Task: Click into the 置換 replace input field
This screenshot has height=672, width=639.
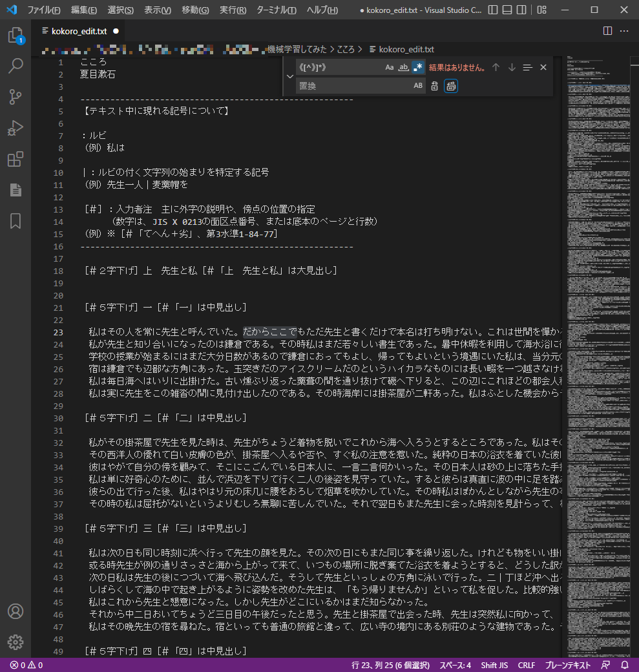Action: [x=352, y=86]
